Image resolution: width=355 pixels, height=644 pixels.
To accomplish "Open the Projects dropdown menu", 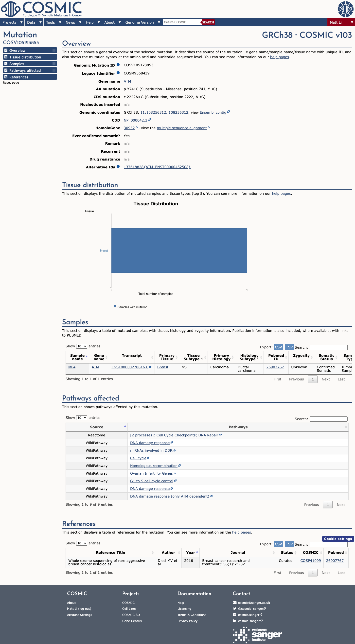I will pyautogui.click(x=12, y=22).
